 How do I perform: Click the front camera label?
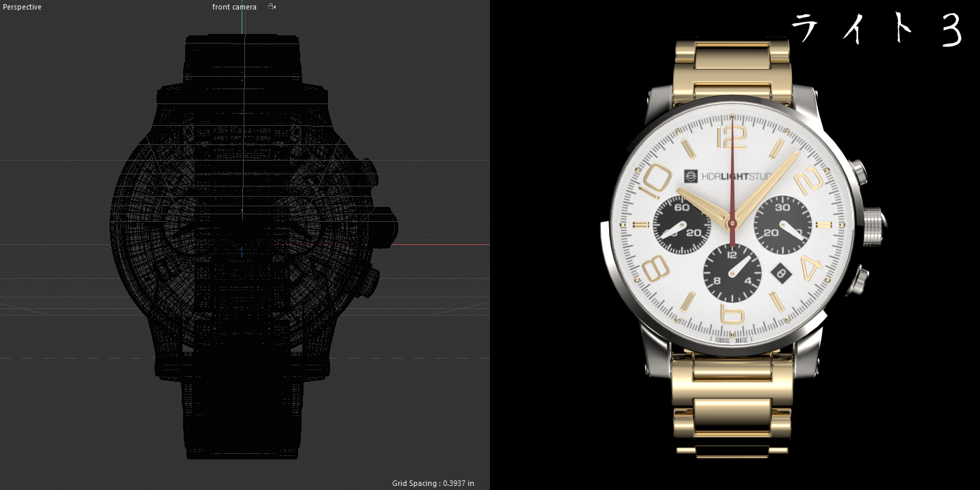click(x=234, y=7)
